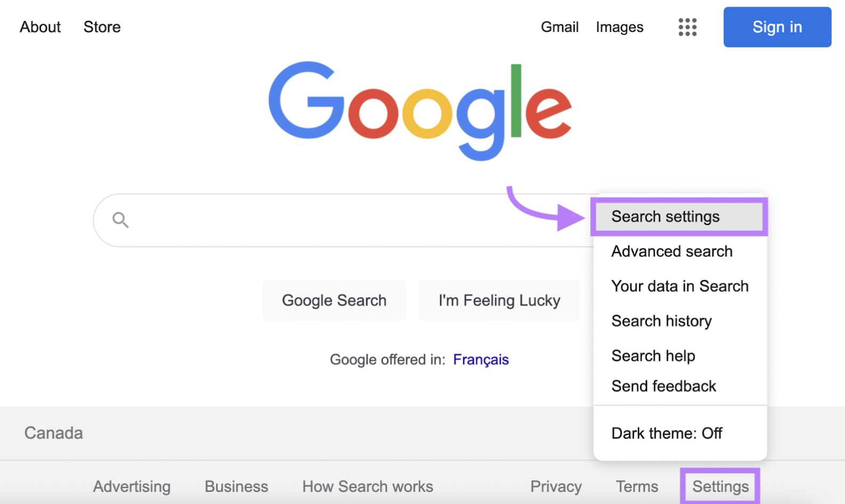Open Your data in Search

[680, 286]
